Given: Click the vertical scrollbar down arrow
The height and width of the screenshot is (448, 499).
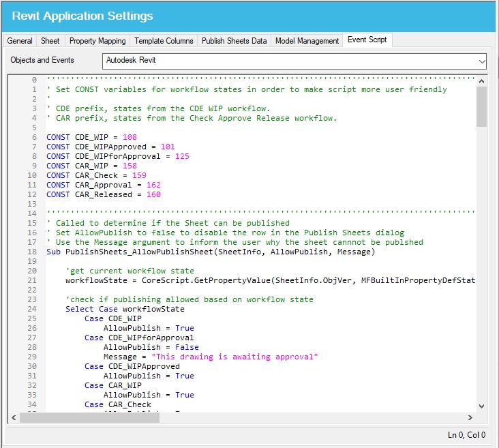Looking at the screenshot, I should coord(481,405).
